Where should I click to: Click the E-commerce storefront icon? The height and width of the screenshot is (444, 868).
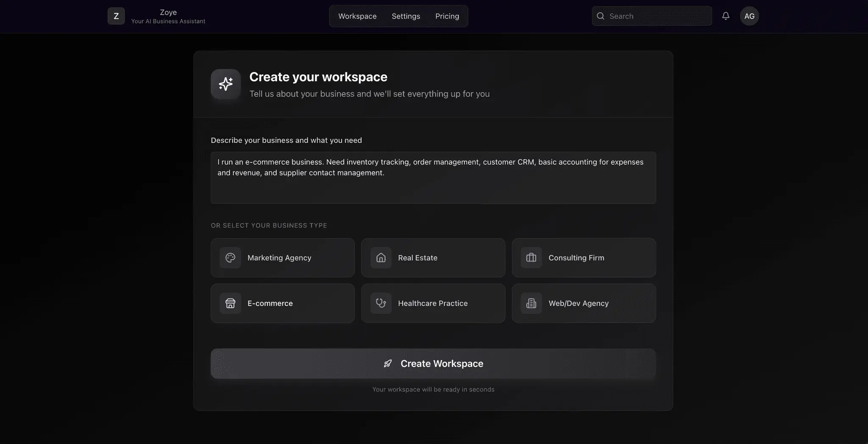(x=231, y=303)
